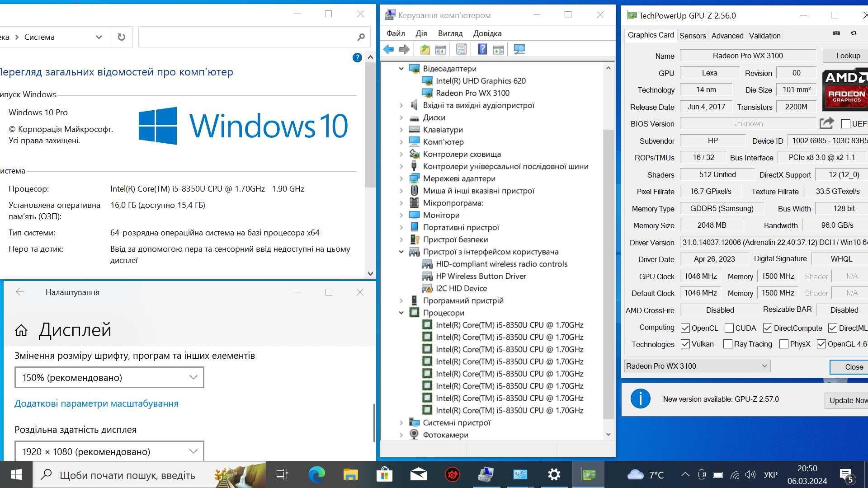
Task: Click the scan for hardware changes monitor icon
Action: tap(519, 50)
